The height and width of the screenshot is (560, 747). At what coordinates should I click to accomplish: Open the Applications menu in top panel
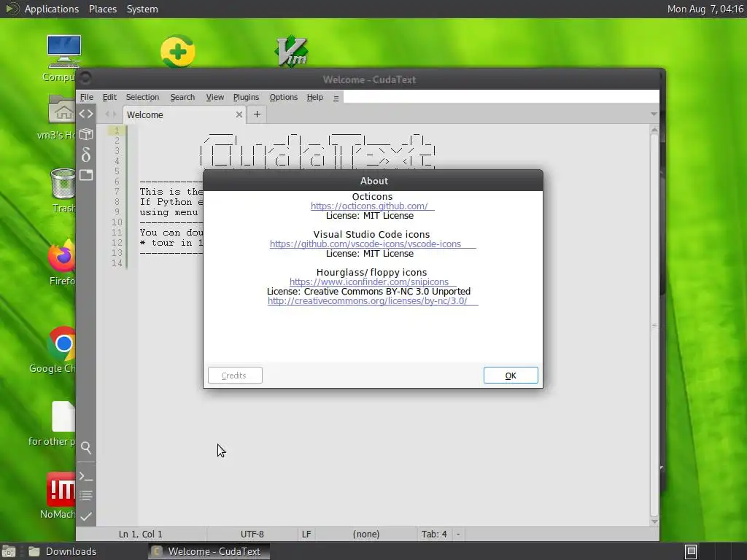click(x=52, y=9)
